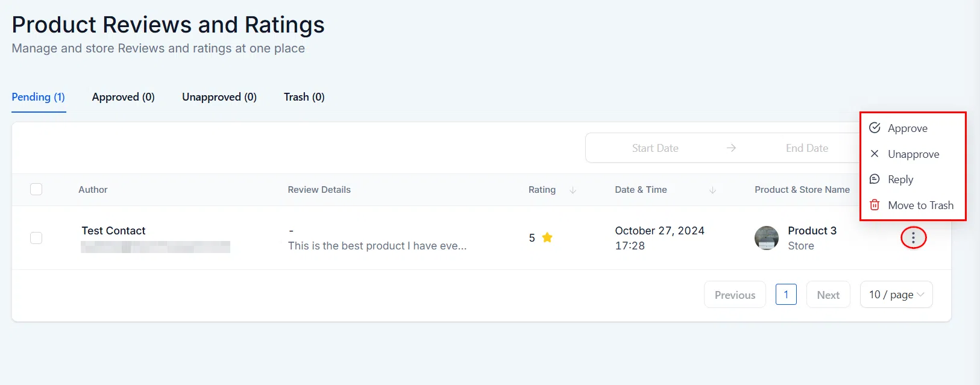
Task: Click the Product & Store Name column header
Action: [x=802, y=190]
